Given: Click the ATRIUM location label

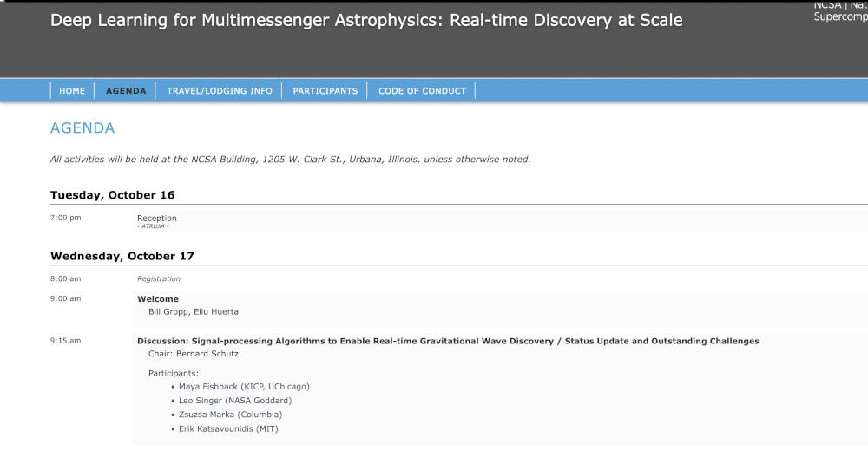Looking at the screenshot, I should tap(154, 226).
